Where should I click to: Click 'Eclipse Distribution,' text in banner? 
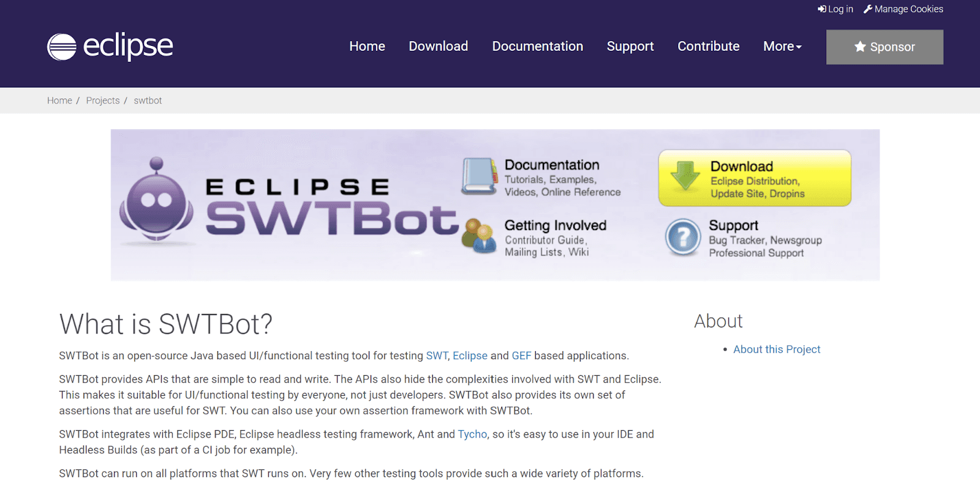(x=755, y=181)
